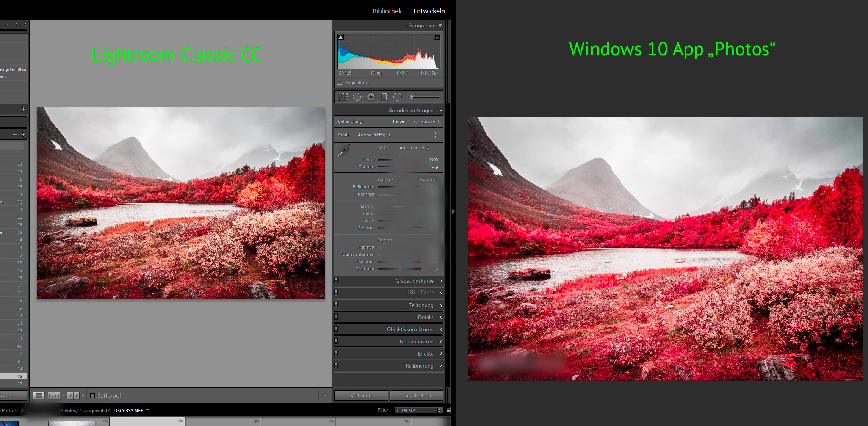Screen dimensions: 868x426
Task: Enable the Softproof checkbox
Action: 92,395
